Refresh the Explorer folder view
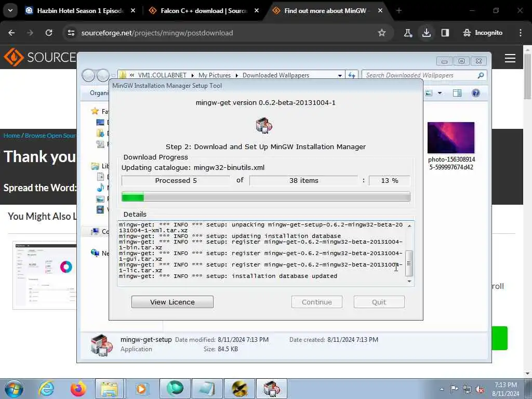 (x=352, y=75)
